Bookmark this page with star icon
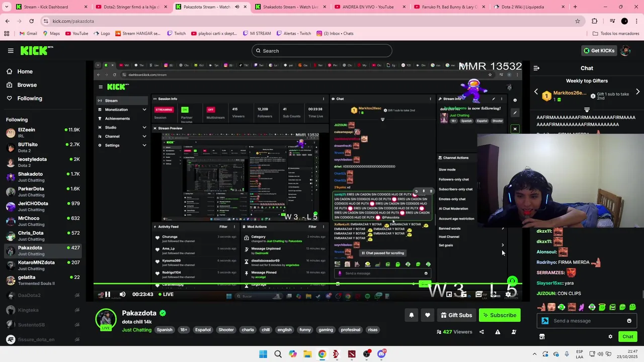 tap(578, 21)
